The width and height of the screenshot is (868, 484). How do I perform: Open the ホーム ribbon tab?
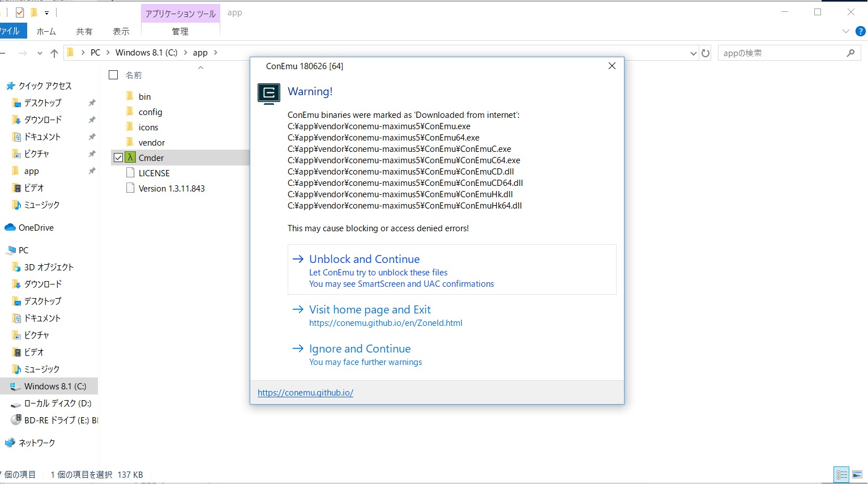[x=46, y=32]
